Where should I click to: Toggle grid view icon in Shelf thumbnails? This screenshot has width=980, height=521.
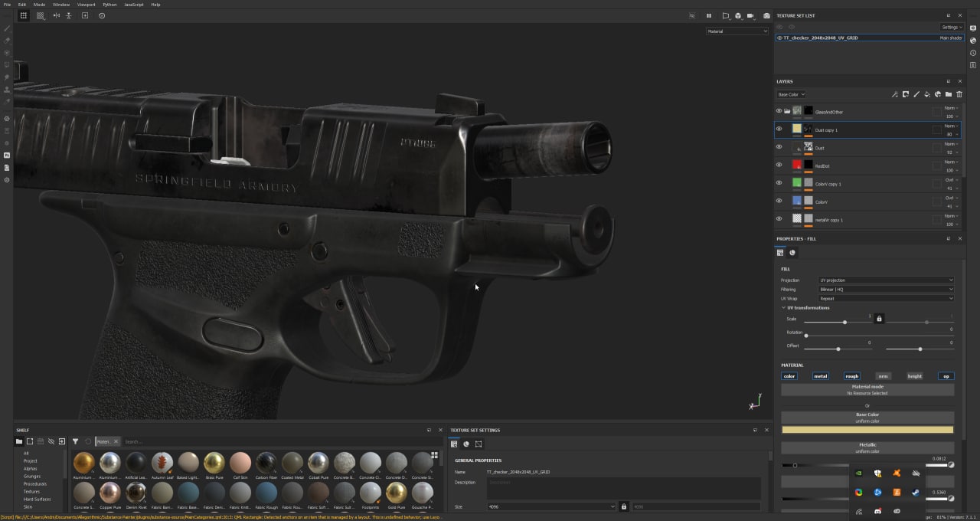(x=434, y=455)
